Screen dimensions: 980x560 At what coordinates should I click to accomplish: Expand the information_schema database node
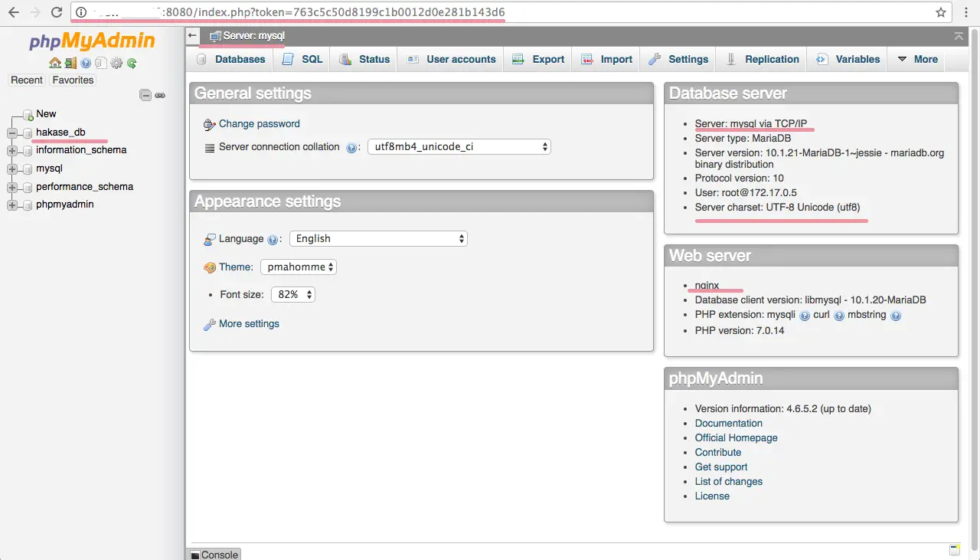pos(12,151)
